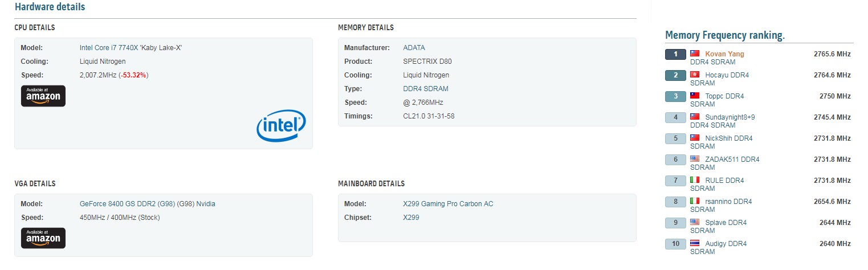Open Kovan Yang's ranking entry

pos(724,54)
